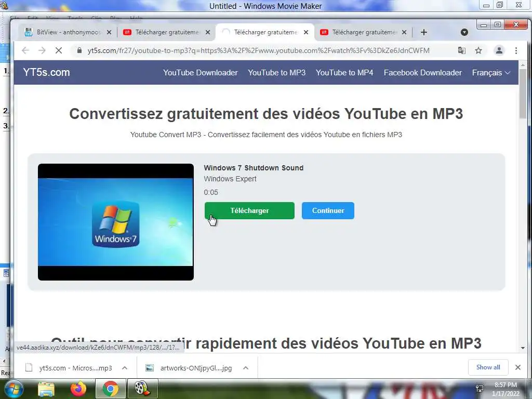This screenshot has width=532, height=399.
Task: Bookmark this page with star icon
Action: tap(478, 50)
